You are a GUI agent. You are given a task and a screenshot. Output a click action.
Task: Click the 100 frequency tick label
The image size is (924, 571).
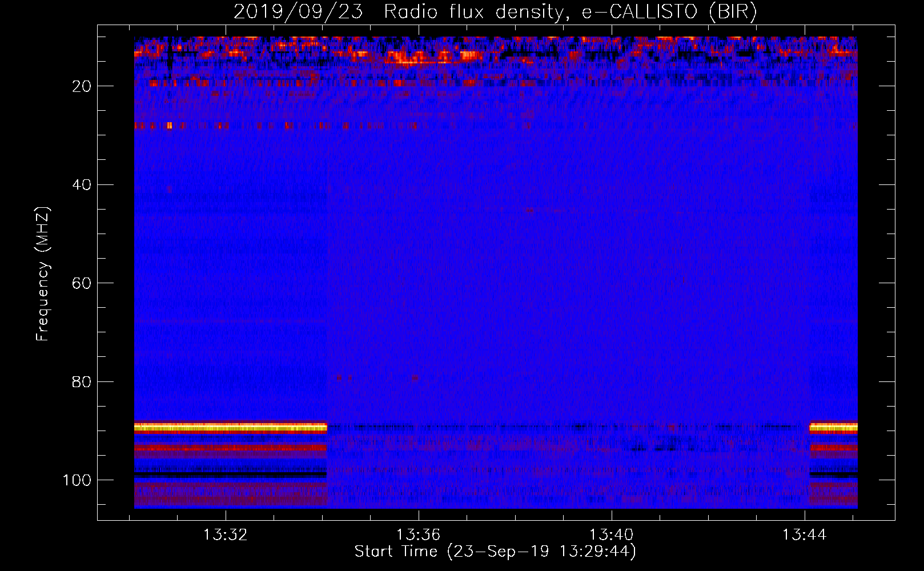tap(77, 480)
